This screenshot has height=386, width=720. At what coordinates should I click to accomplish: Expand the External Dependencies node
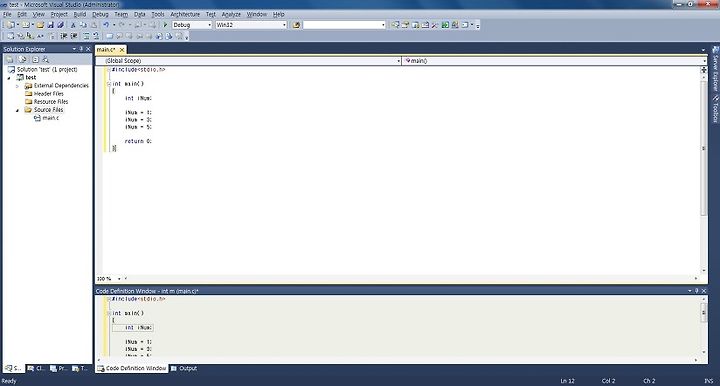pyautogui.click(x=17, y=86)
